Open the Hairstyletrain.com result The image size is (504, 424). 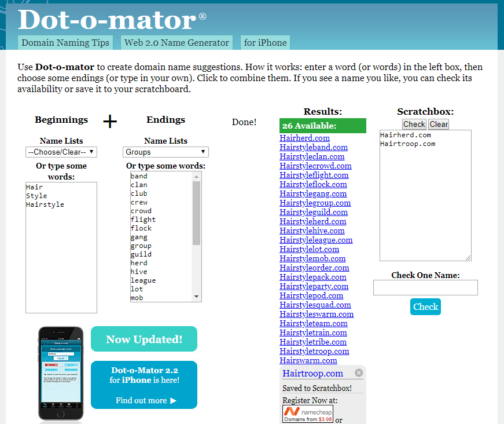click(313, 332)
